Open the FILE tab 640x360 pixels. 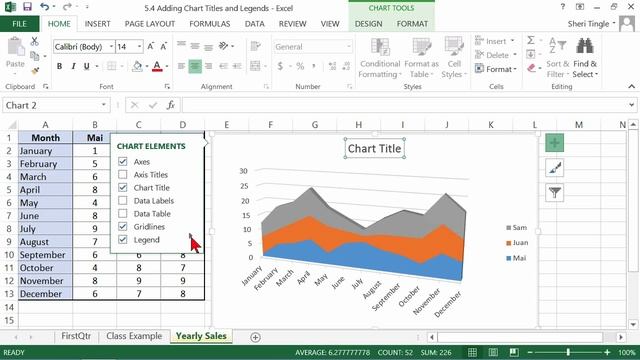coord(20,24)
